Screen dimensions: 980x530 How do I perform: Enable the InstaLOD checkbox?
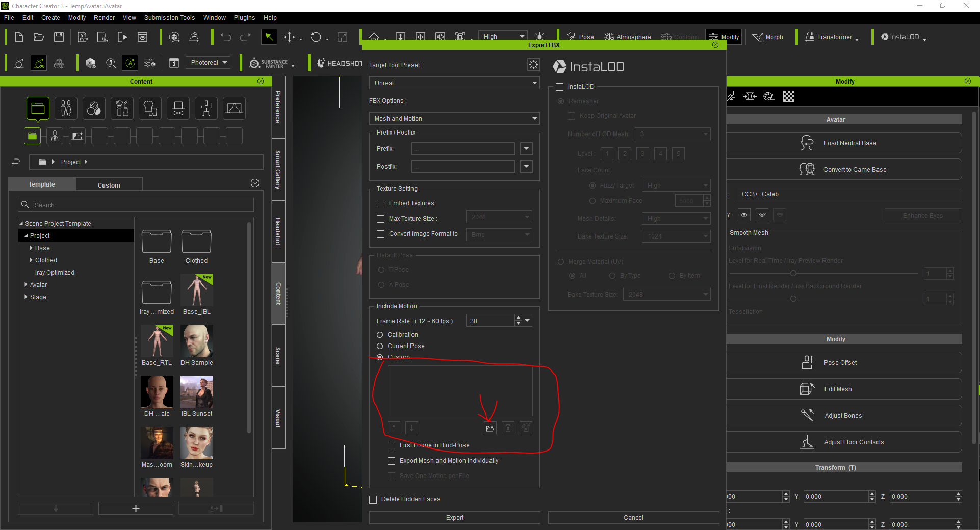pyautogui.click(x=559, y=87)
